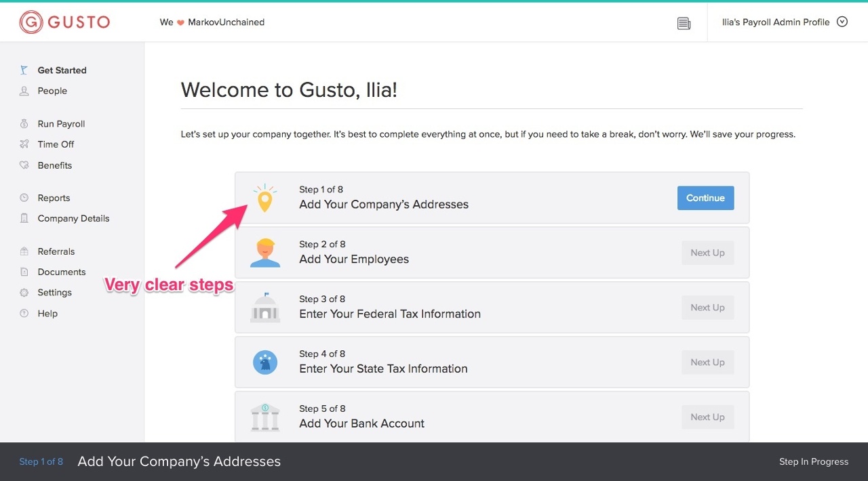Click Next Up for Add Your Employees
Viewport: 868px width, 481px height.
tap(707, 253)
